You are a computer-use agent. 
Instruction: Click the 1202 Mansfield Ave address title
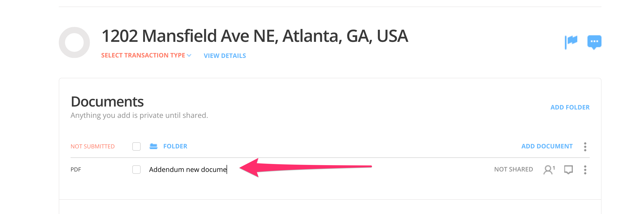pyautogui.click(x=255, y=36)
